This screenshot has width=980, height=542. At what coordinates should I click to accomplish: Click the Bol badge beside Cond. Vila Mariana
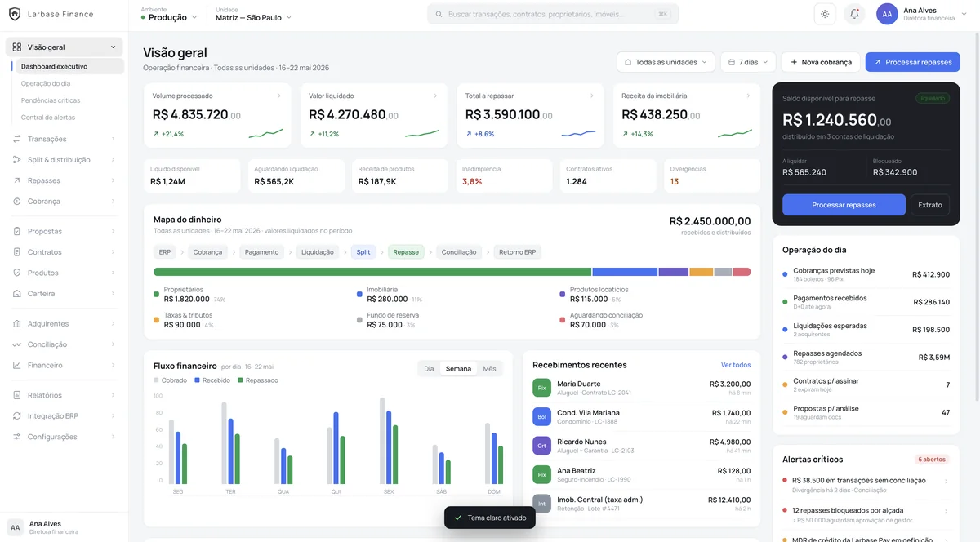(x=541, y=417)
